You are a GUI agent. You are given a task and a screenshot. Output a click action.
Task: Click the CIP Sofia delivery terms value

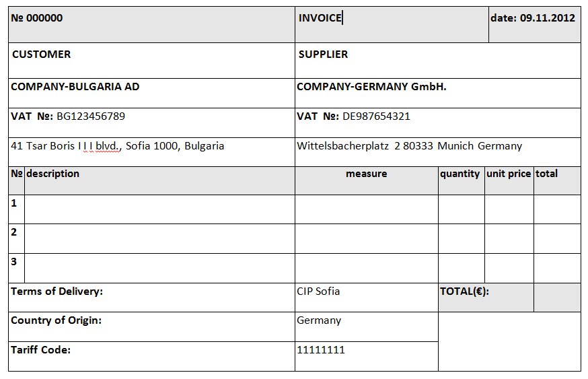click(318, 291)
